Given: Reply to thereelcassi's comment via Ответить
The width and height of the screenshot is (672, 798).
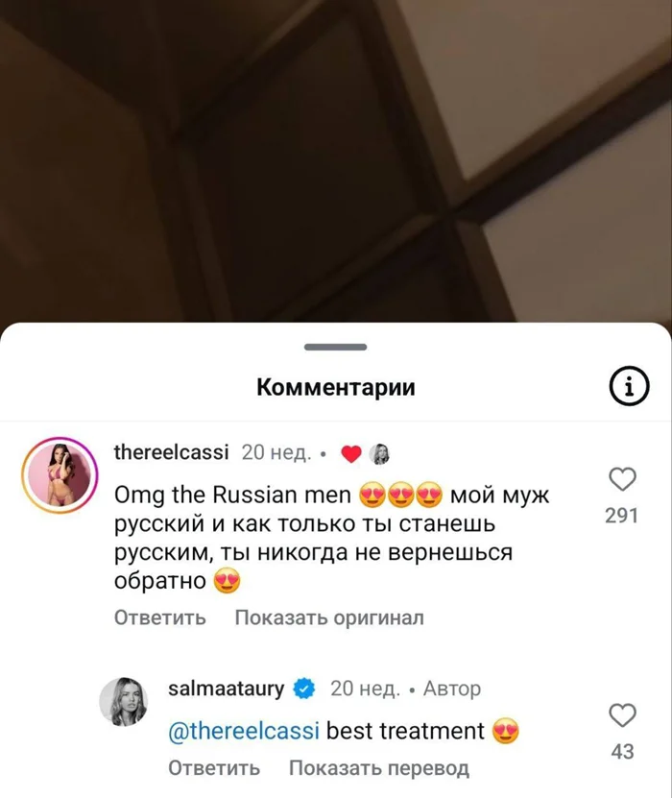Looking at the screenshot, I should [159, 617].
